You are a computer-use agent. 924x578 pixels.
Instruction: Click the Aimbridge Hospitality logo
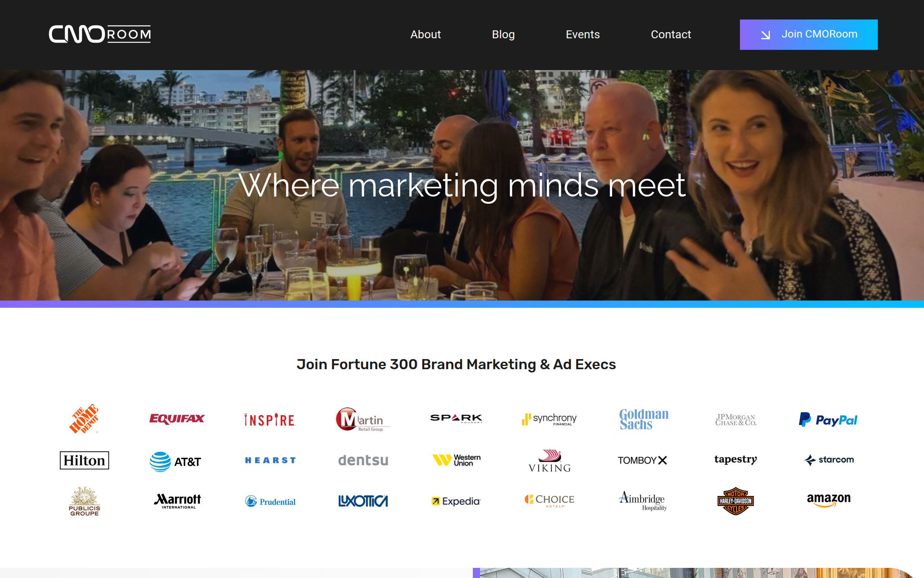(643, 501)
